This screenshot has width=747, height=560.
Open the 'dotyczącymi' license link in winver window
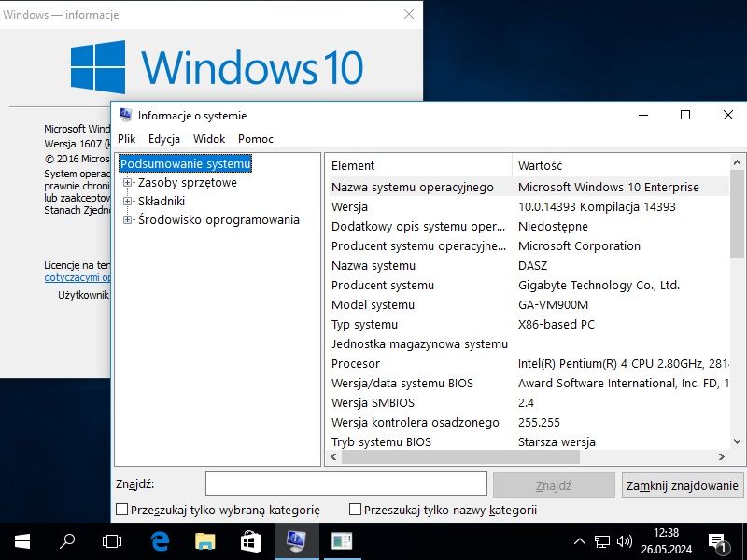click(78, 277)
